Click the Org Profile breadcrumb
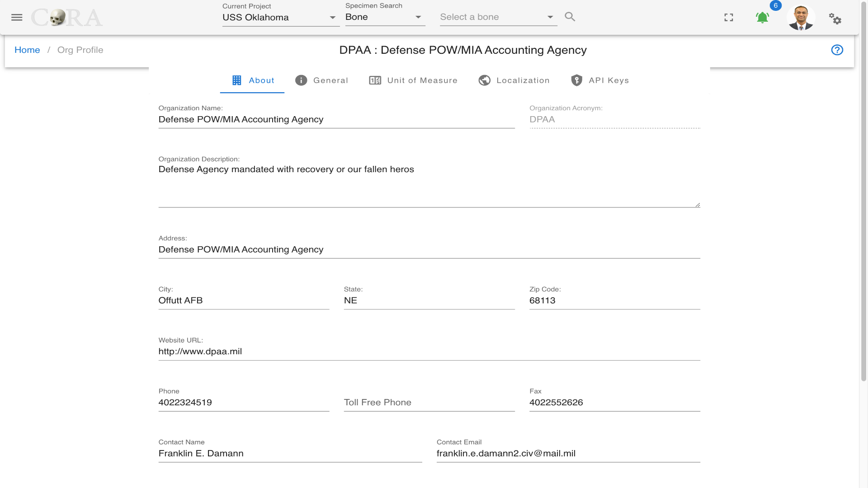The height and width of the screenshot is (488, 868). point(80,50)
